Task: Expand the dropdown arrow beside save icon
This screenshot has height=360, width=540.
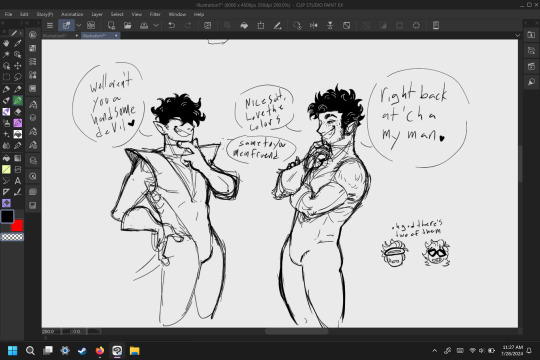Action: click(x=156, y=25)
